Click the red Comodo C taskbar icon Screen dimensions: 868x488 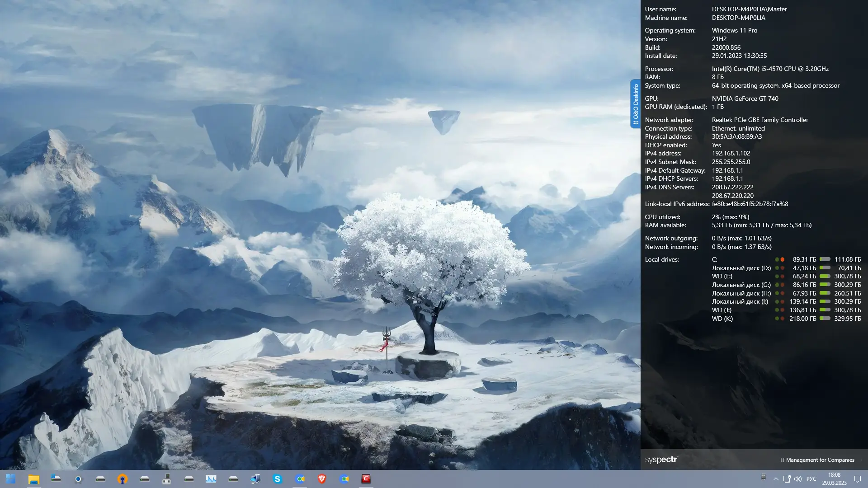[366, 479]
